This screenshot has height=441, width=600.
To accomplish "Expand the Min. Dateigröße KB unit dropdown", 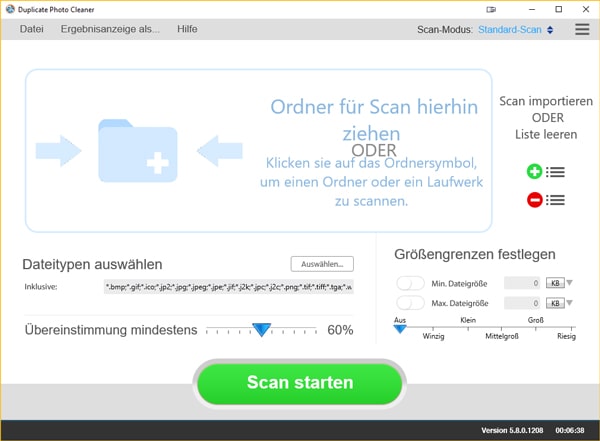I will (559, 284).
